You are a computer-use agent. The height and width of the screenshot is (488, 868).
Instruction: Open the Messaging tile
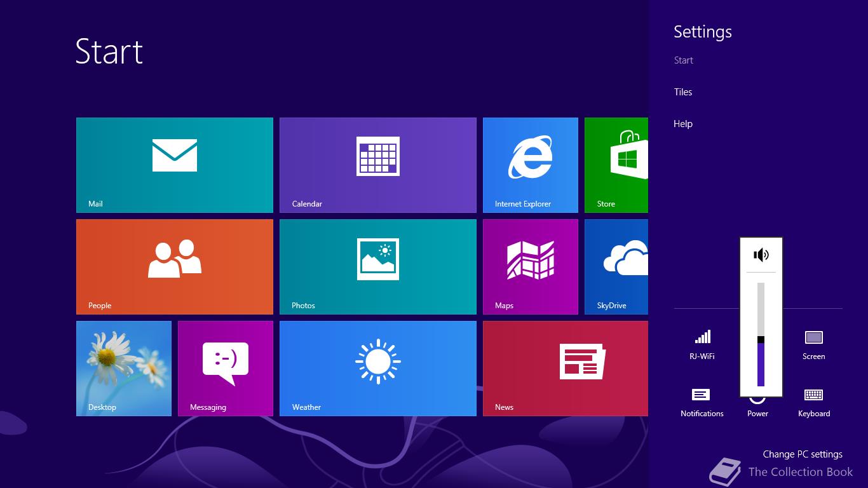[x=226, y=369]
